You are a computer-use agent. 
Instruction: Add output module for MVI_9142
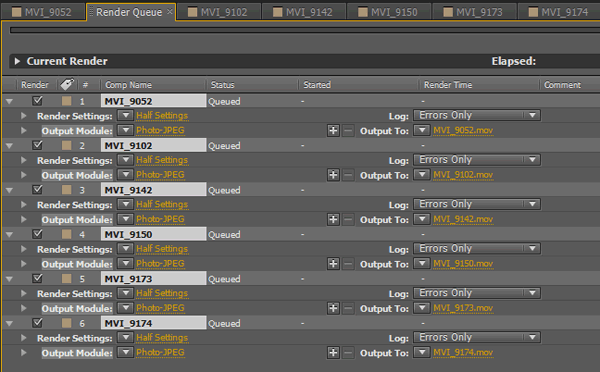(x=333, y=219)
